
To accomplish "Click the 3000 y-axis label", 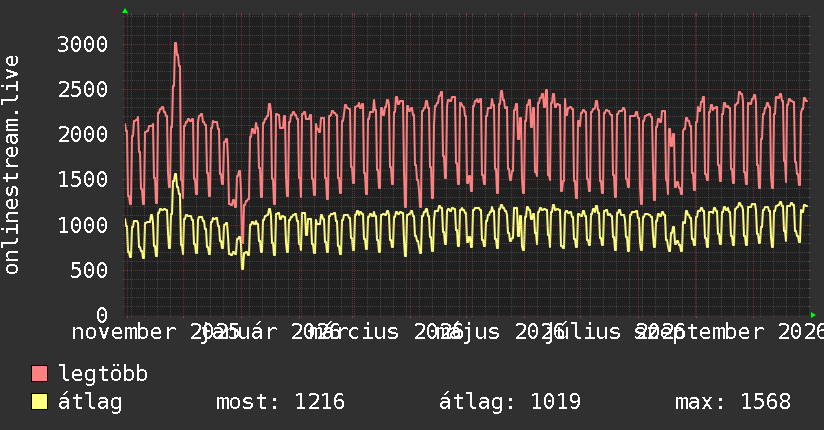I will point(83,44).
